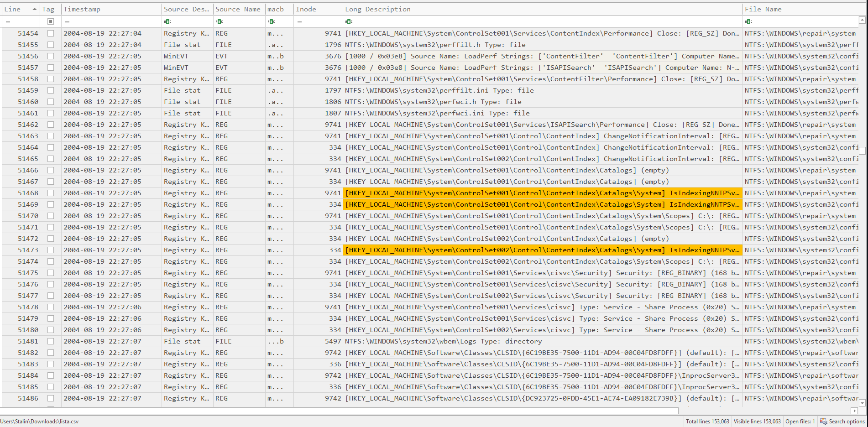Tick the Tag checkbox on line 51486
The image size is (868, 427).
pos(51,398)
